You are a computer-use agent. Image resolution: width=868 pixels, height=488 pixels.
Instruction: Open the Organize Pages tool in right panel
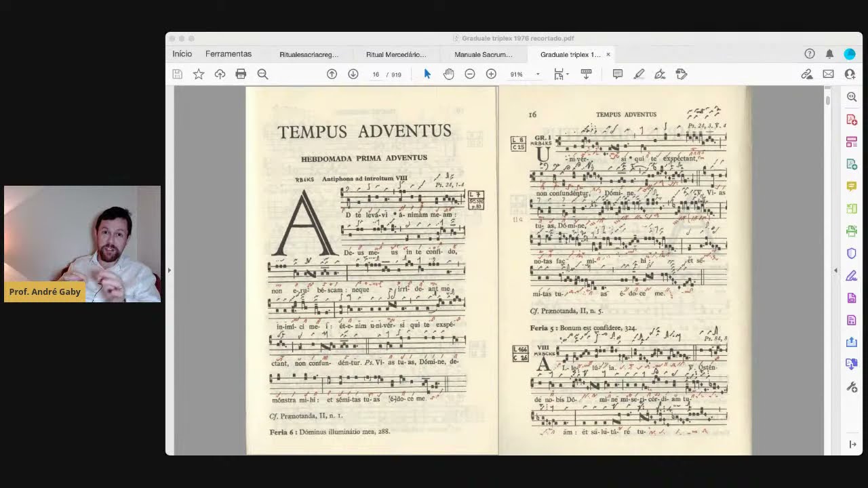(x=852, y=209)
